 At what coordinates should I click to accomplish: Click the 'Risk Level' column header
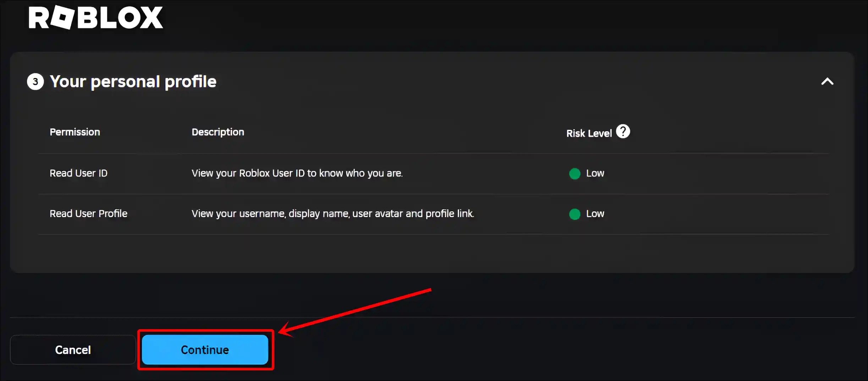point(589,133)
